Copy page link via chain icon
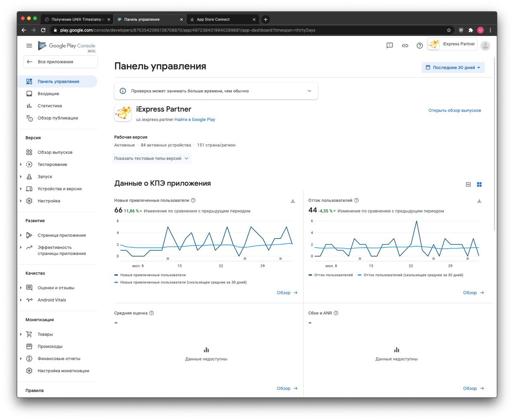Viewport: 514px width, 420px height. [405, 46]
